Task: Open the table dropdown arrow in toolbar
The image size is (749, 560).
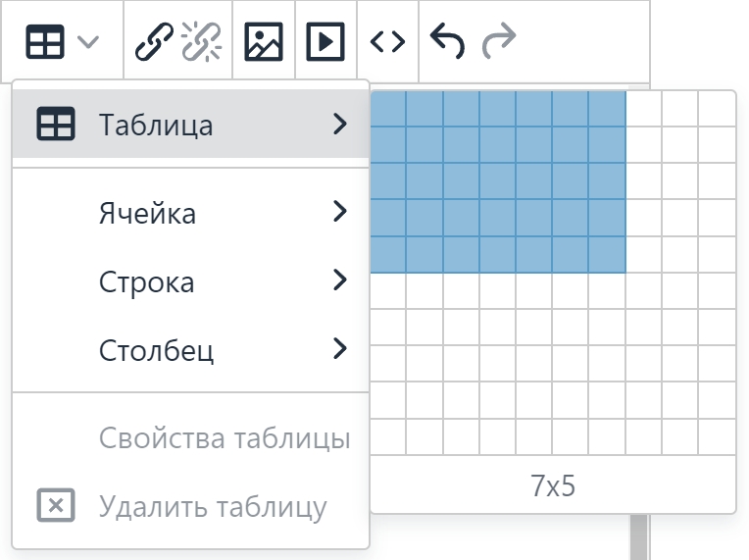Action: [x=88, y=42]
